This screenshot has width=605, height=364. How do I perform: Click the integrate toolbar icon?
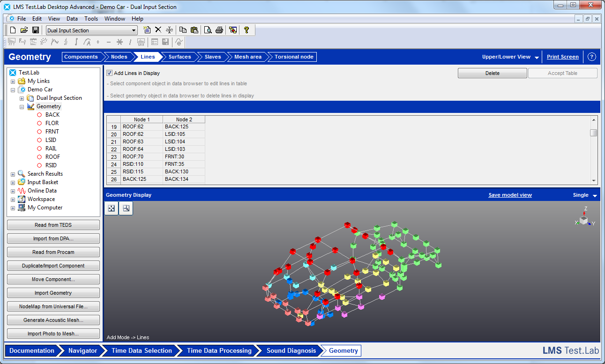pyautogui.click(x=76, y=42)
